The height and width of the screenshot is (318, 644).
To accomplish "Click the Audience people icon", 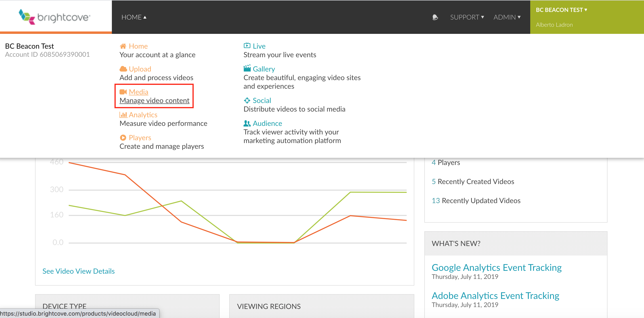I will click(247, 123).
